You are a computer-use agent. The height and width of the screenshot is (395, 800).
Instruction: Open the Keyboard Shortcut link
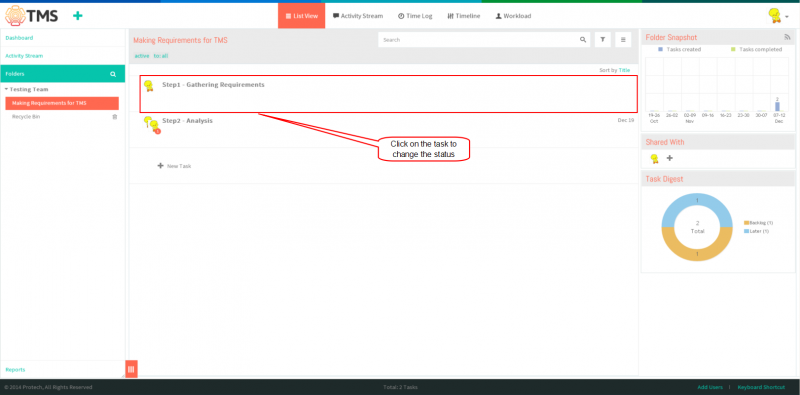click(x=761, y=387)
